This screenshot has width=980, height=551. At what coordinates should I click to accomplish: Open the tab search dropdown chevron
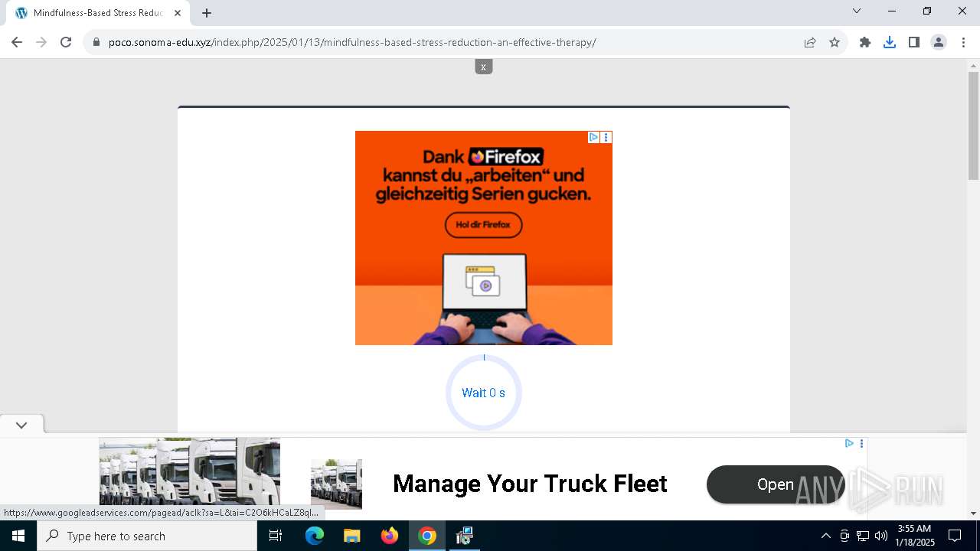[x=857, y=11]
